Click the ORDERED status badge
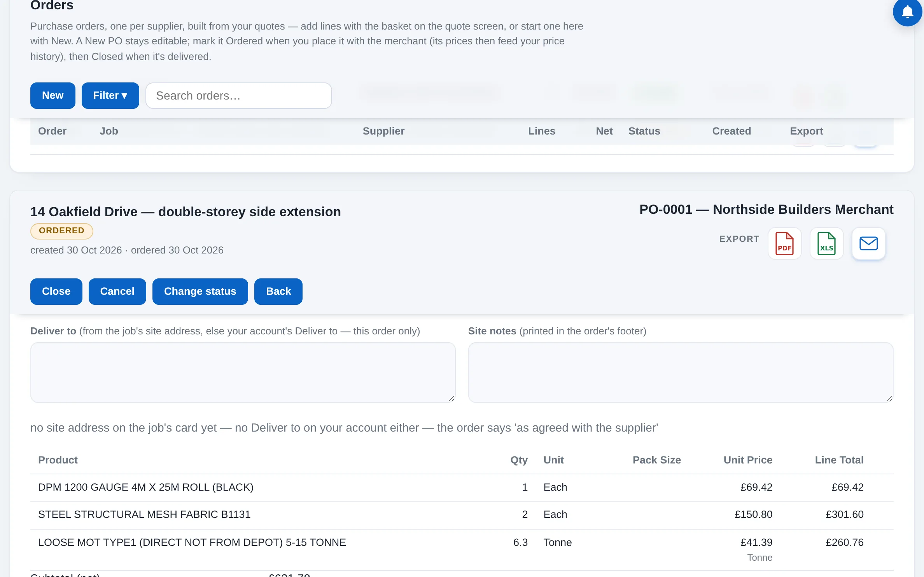 coord(61,231)
